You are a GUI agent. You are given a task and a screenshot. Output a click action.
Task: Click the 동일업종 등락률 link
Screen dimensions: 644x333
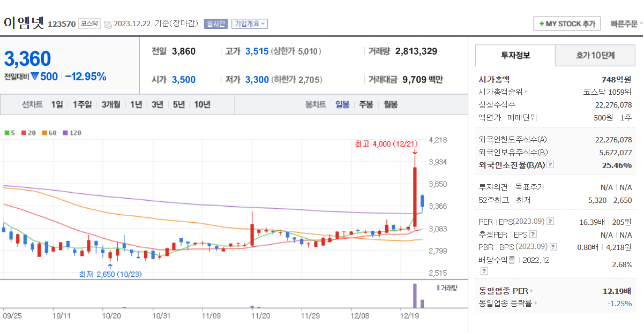(x=505, y=304)
